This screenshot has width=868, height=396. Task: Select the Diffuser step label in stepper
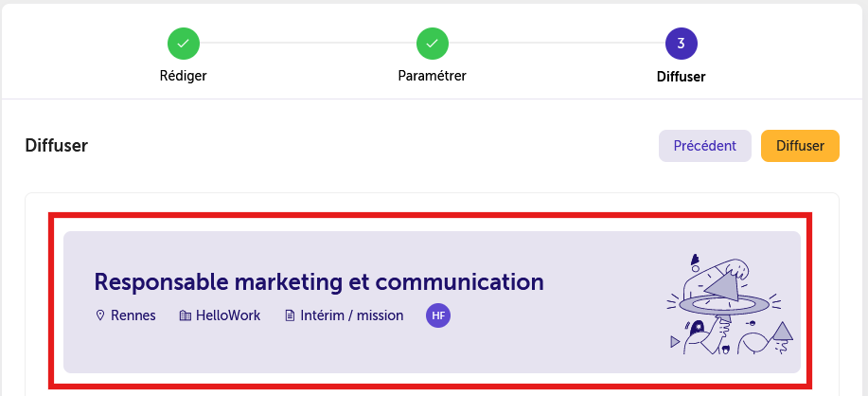click(681, 77)
